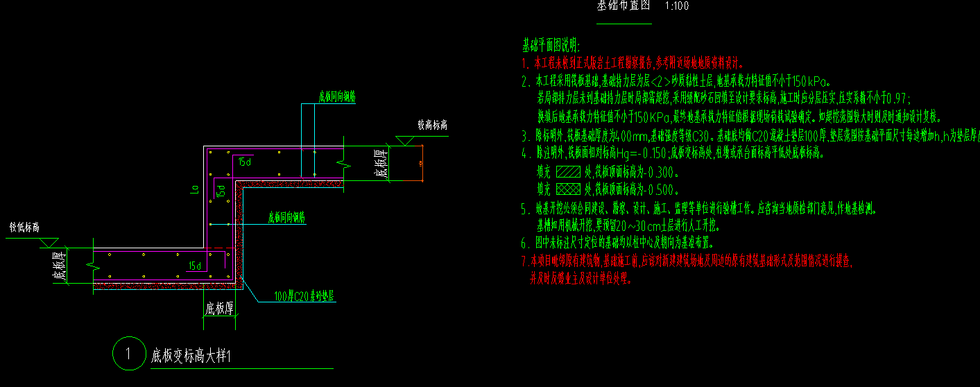This screenshot has height=387, width=980.
Task: Select the red line 并及时反馈业主及设计单位处理
Action: click(x=580, y=279)
